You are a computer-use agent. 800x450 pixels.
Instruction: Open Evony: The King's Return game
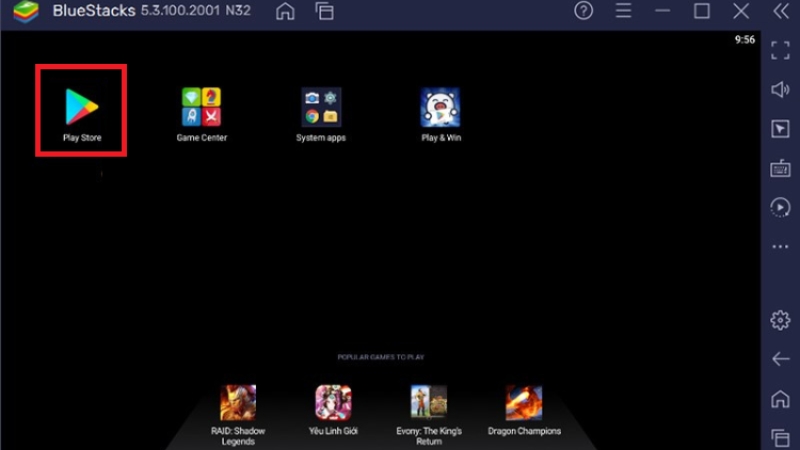(429, 403)
